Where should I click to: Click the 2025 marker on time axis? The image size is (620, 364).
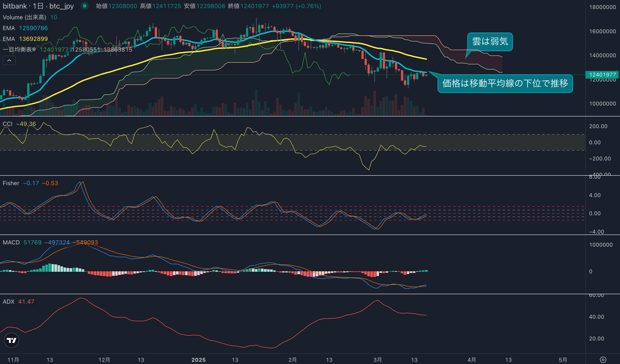tap(198, 360)
